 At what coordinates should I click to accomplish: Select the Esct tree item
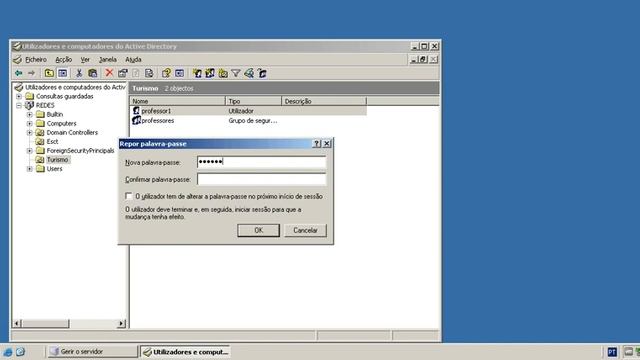click(52, 142)
